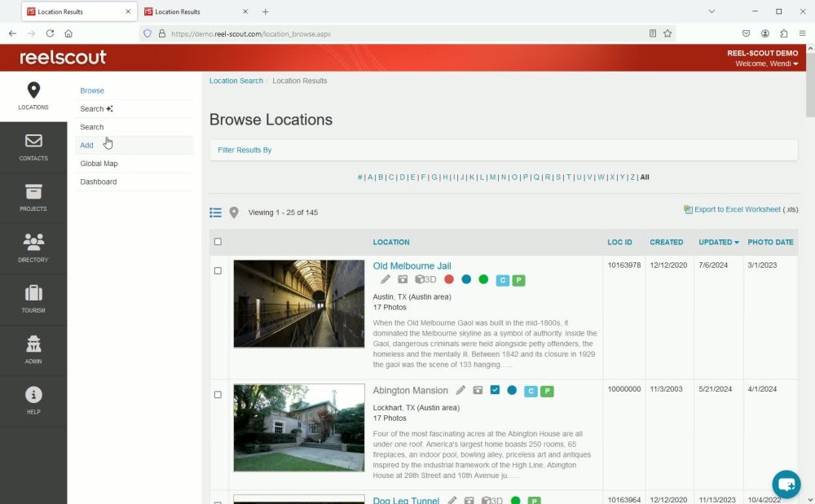Click the blue C badge for Old Melbourne Jail

click(x=503, y=280)
